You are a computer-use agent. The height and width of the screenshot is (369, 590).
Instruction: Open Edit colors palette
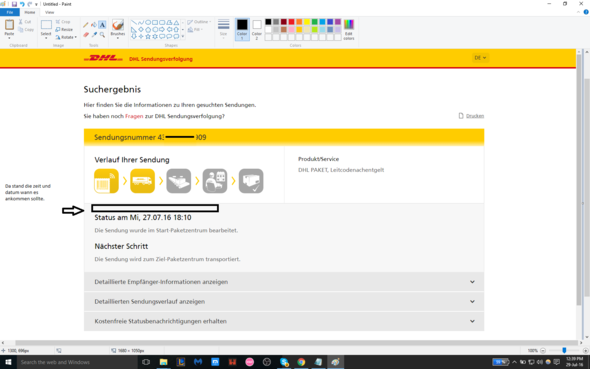point(349,29)
